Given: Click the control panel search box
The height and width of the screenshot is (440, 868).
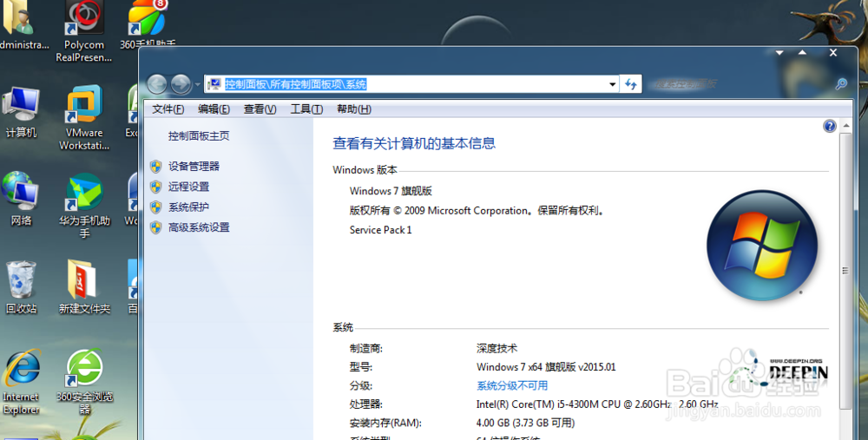Looking at the screenshot, I should (747, 84).
